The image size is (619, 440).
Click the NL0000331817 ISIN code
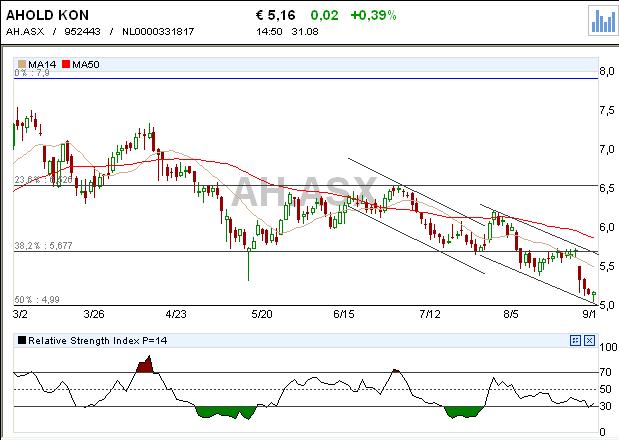coord(158,32)
